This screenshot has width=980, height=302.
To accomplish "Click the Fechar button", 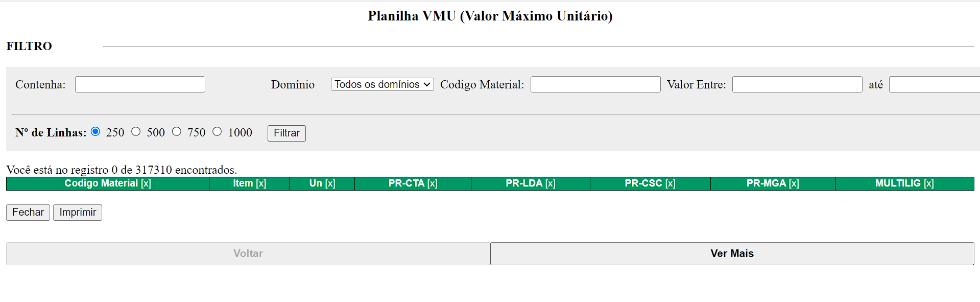I will pos(28,213).
